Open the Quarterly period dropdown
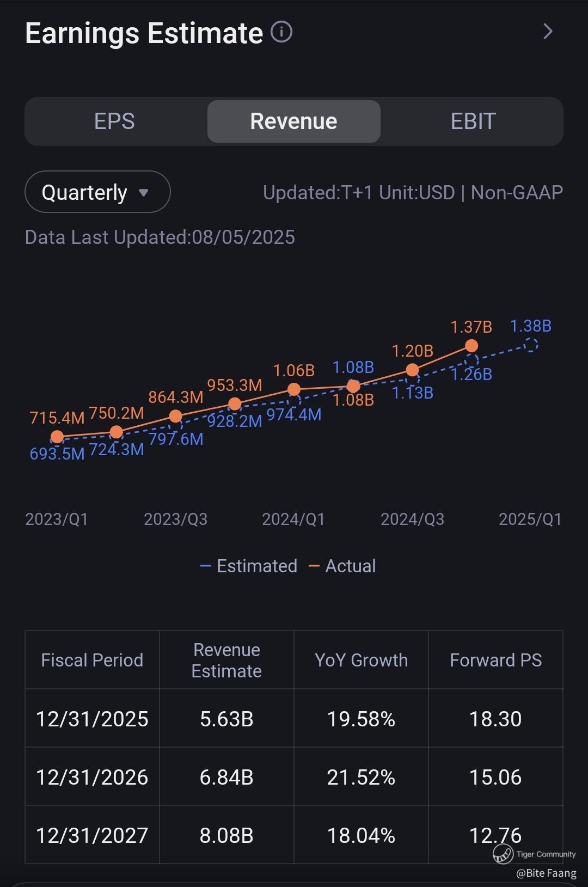 pos(97,192)
